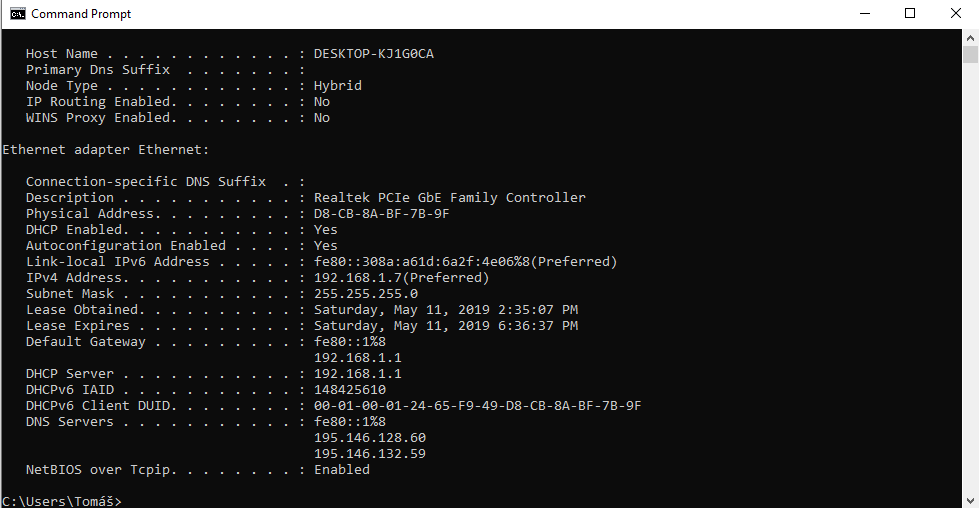Click the empty vertical scrollbar track

[x=970, y=280]
